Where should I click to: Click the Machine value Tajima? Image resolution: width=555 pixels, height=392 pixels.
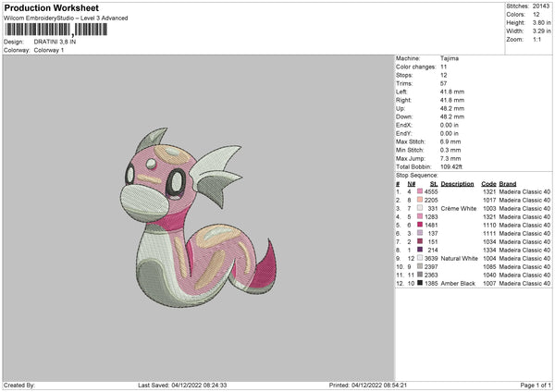450,58
